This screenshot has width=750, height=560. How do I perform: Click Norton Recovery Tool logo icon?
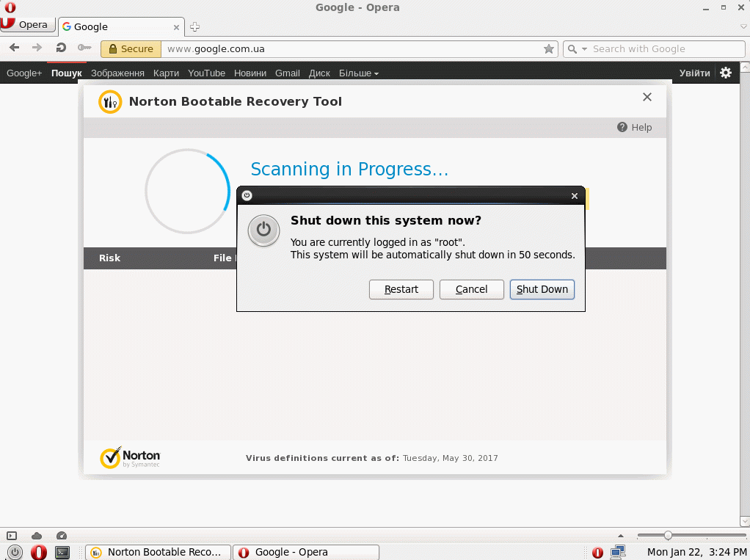coord(110,102)
